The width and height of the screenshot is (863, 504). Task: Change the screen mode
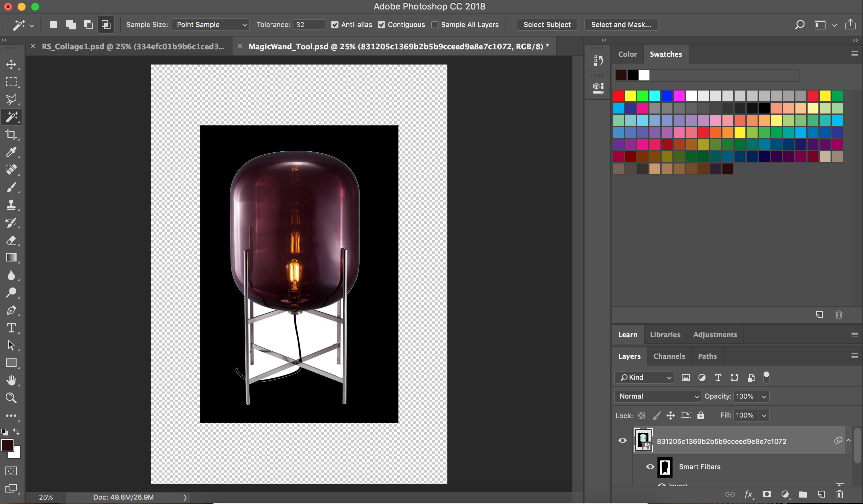(x=11, y=488)
